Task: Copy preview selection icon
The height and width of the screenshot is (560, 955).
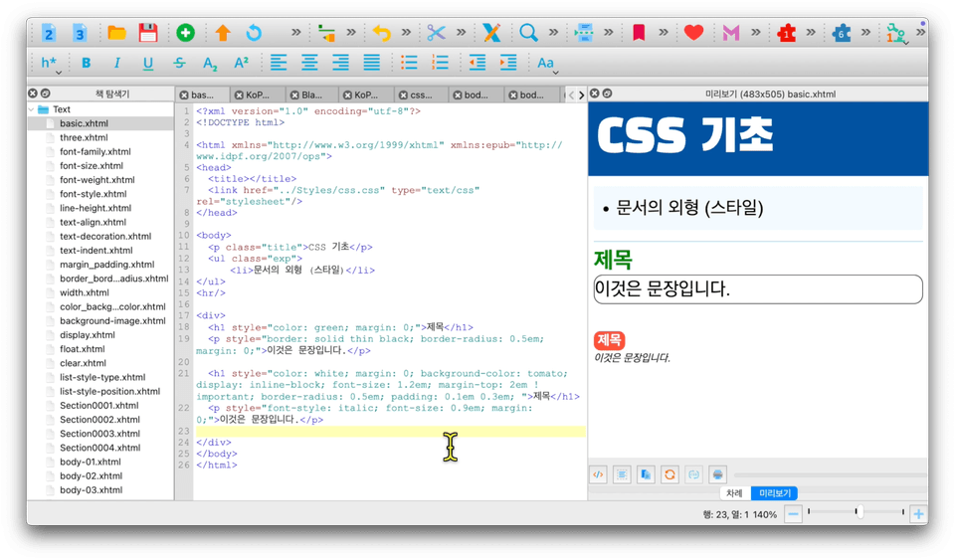Action: pyautogui.click(x=646, y=474)
